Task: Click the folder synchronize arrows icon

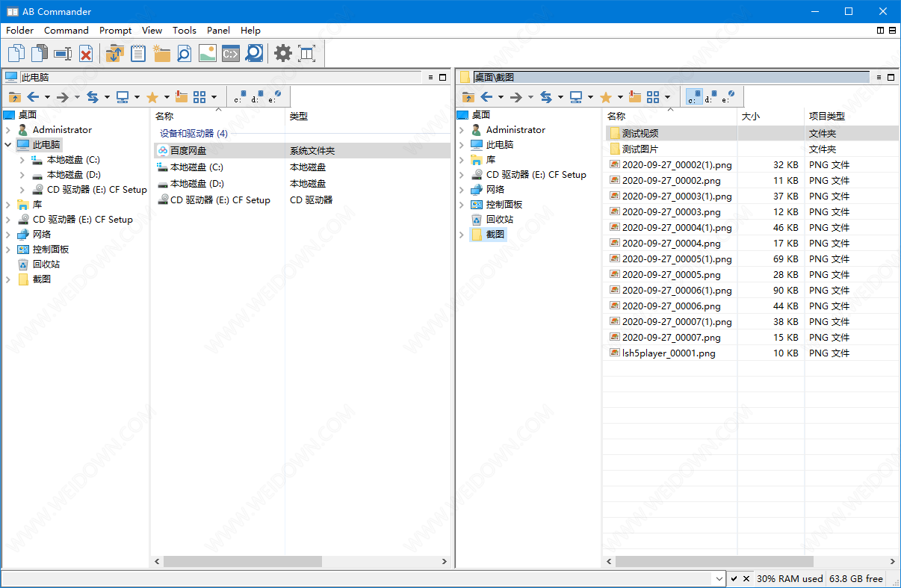Action: tap(114, 53)
